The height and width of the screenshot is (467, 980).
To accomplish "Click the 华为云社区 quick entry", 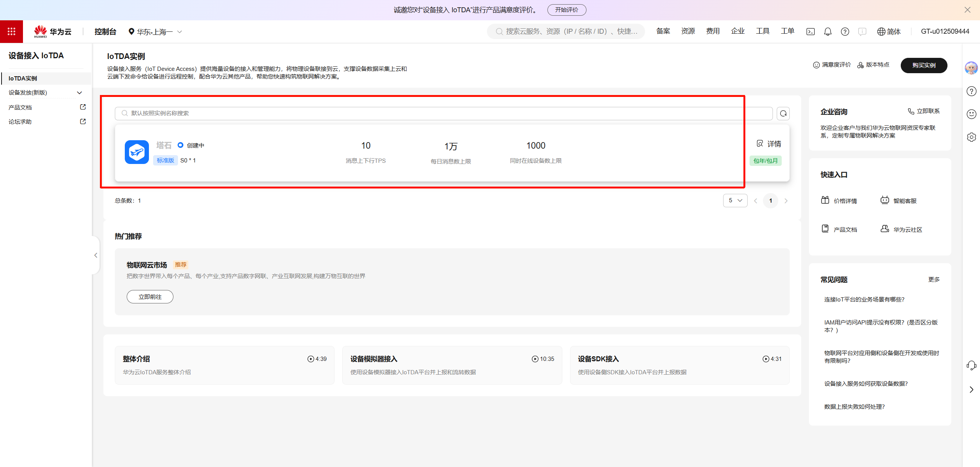I will coord(901,229).
